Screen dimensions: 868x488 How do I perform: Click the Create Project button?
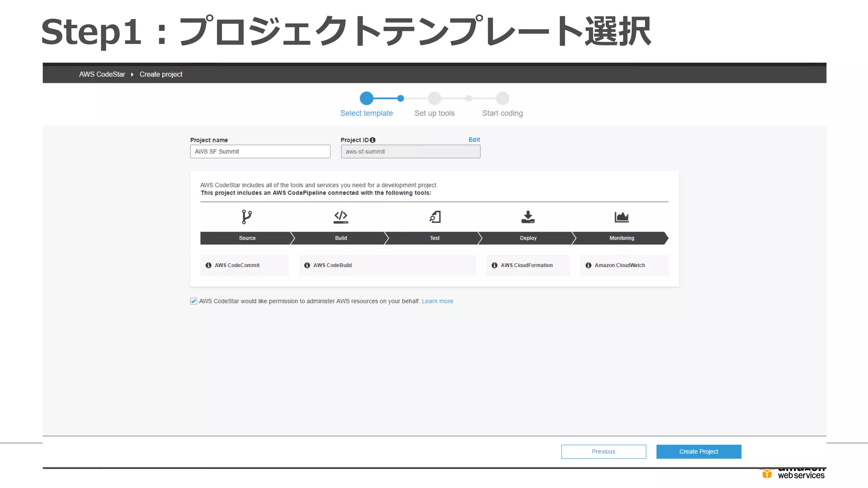tap(698, 452)
